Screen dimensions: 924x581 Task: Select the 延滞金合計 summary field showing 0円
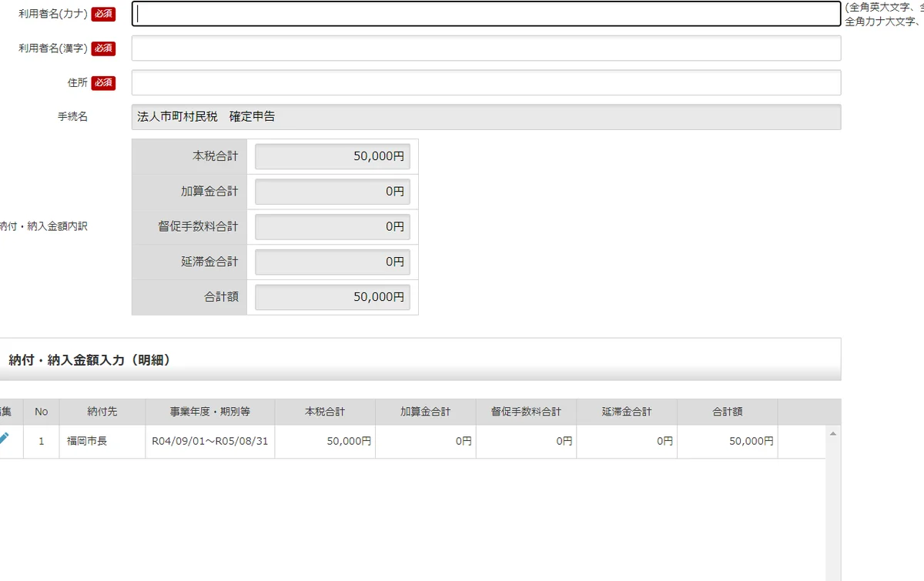click(333, 262)
